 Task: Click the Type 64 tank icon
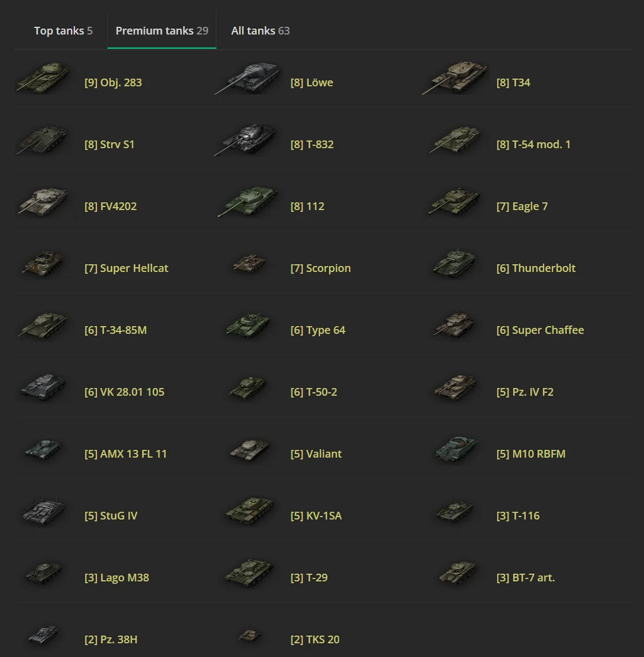(x=248, y=325)
